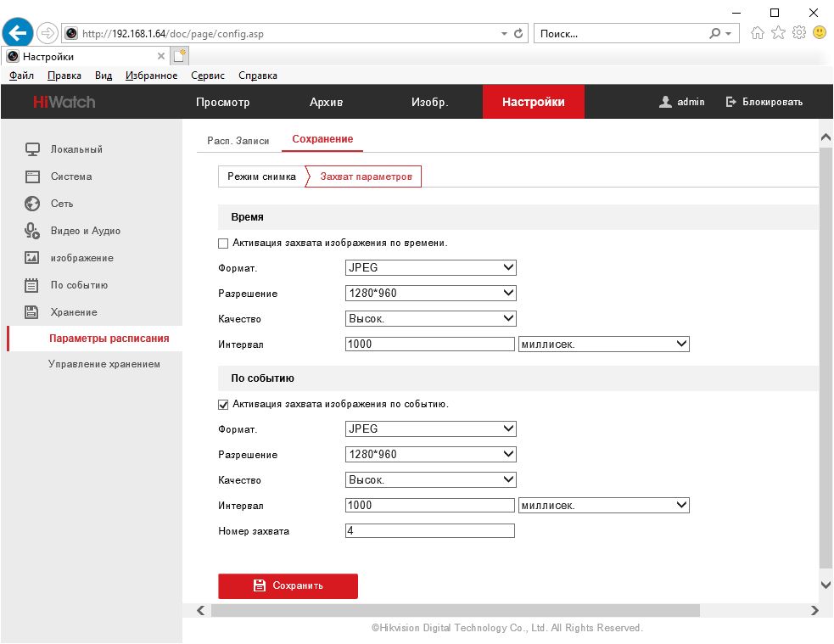The image size is (834, 644).
Task: Click the horizontal scrollbar at page bottom
Action: click(455, 610)
